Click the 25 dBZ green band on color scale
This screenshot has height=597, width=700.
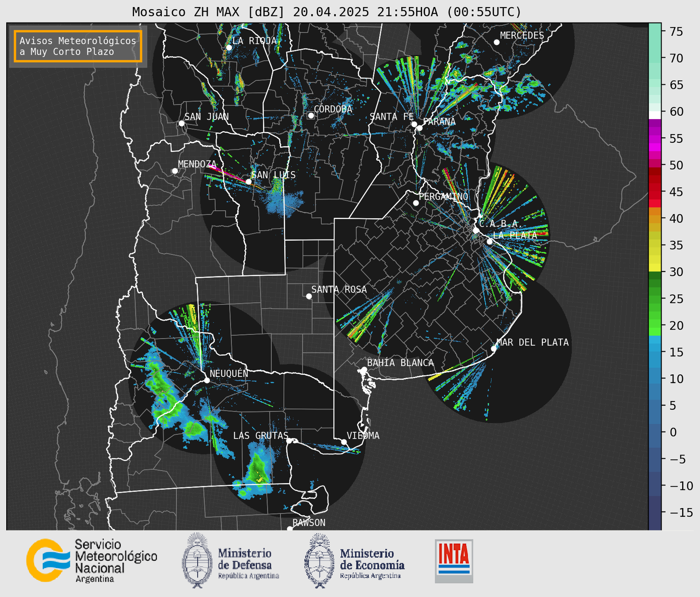tap(655, 299)
